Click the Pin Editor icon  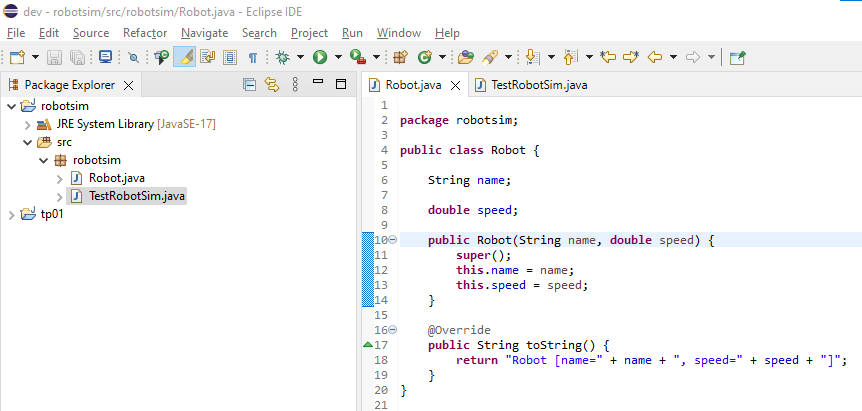tap(737, 57)
